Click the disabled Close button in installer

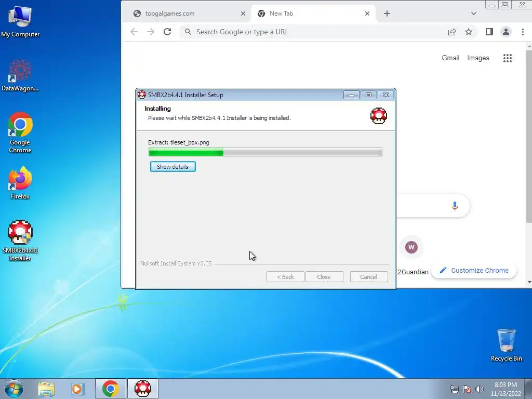pyautogui.click(x=324, y=277)
